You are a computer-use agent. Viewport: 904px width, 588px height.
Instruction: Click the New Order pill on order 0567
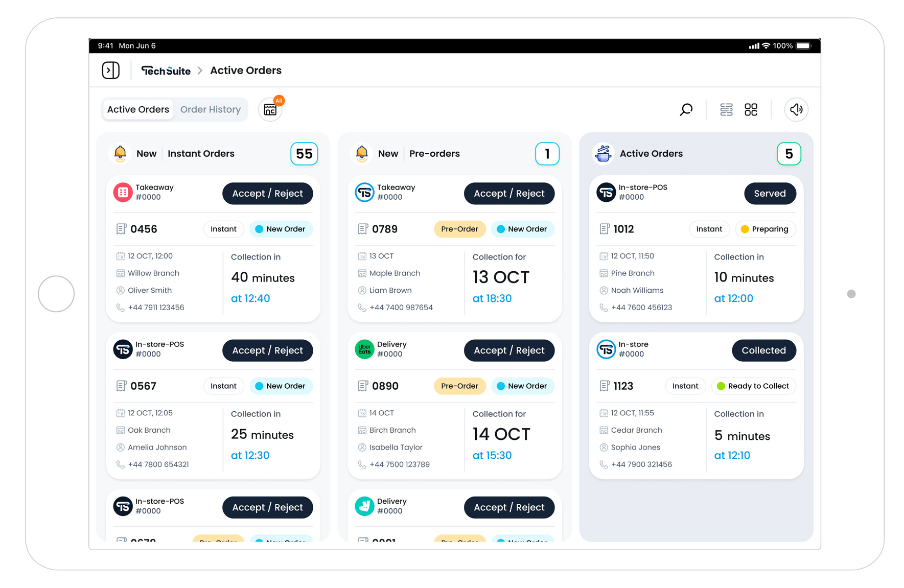[x=281, y=386]
